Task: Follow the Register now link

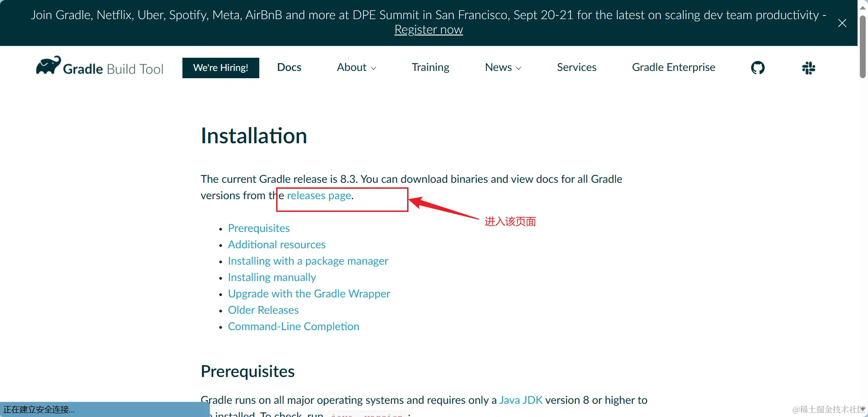Action: point(429,30)
